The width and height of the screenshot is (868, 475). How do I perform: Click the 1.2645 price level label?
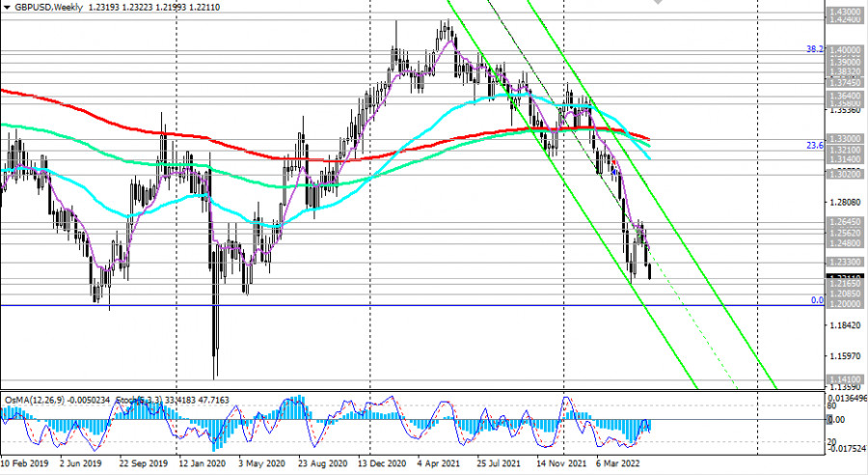(x=843, y=222)
